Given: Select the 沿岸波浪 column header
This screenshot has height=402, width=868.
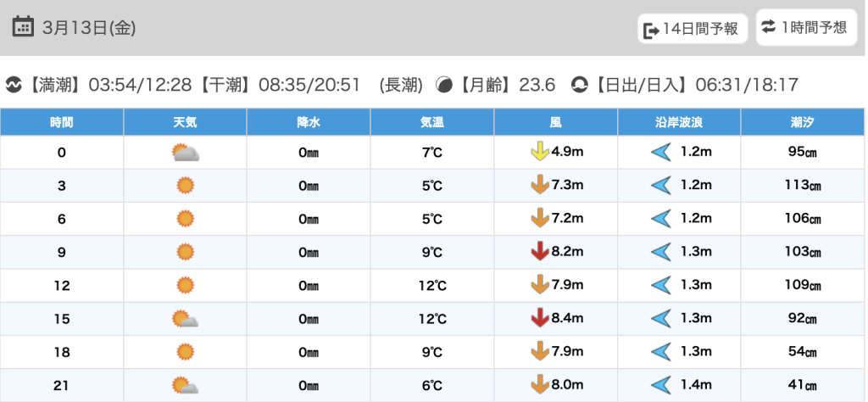Looking at the screenshot, I should [x=679, y=122].
